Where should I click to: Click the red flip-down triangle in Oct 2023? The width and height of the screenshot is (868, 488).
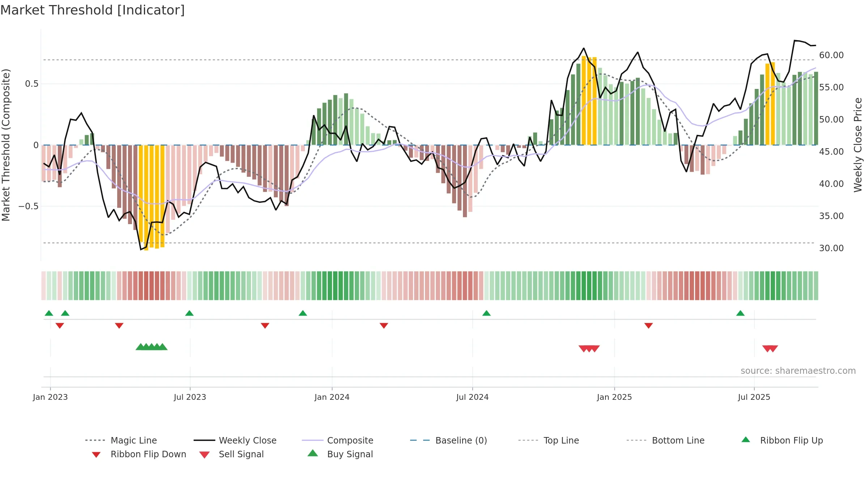click(265, 326)
